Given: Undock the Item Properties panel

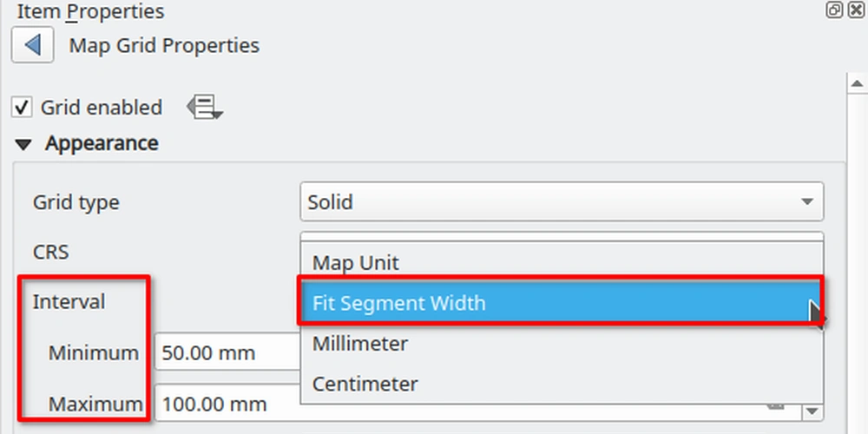Looking at the screenshot, I should point(833,10).
